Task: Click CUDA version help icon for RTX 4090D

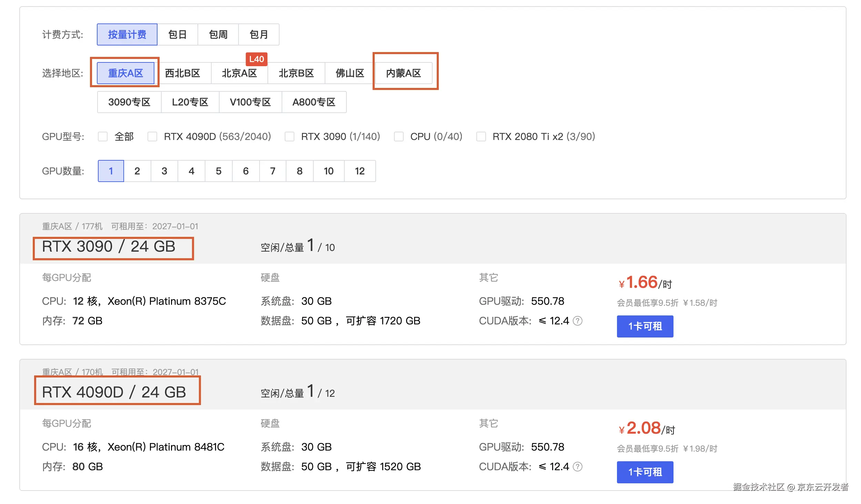Action: pyautogui.click(x=577, y=467)
